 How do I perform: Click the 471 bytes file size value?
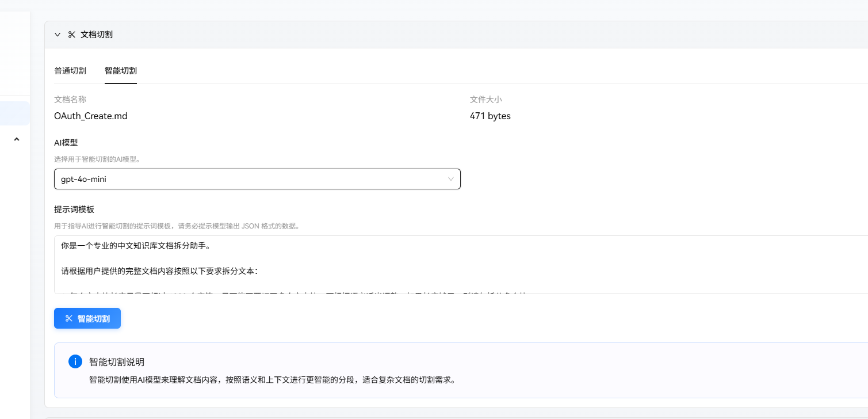tap(490, 116)
